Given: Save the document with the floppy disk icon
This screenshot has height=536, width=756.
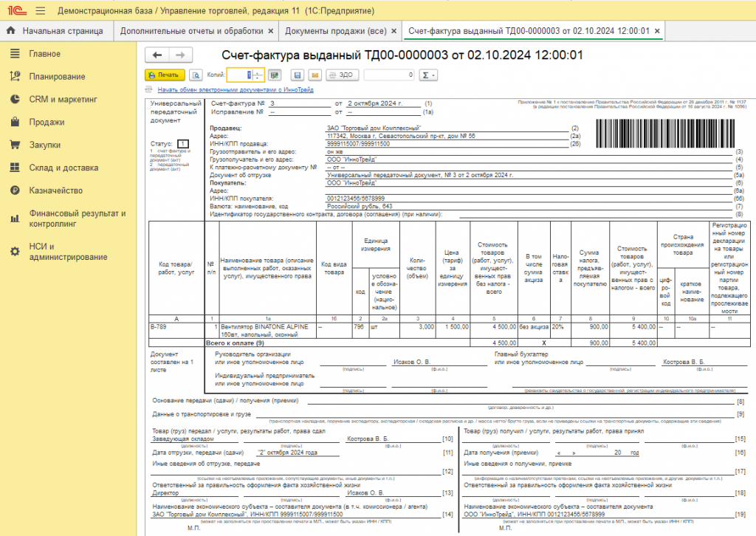Looking at the screenshot, I should (x=298, y=75).
